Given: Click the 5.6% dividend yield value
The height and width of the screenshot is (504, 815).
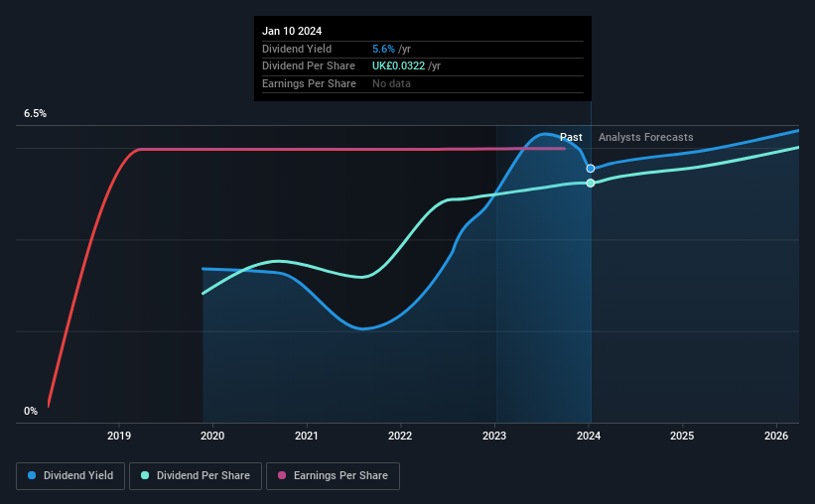Looking at the screenshot, I should pyautogui.click(x=383, y=49).
